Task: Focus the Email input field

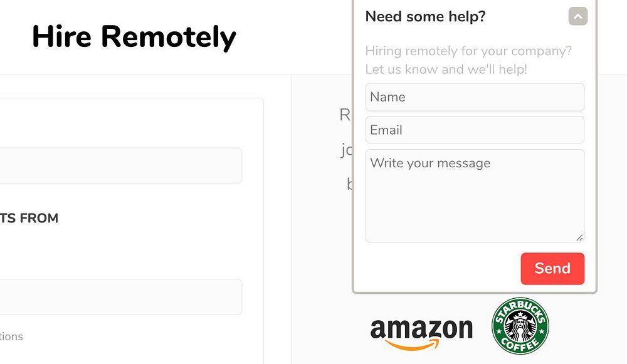Action: (475, 130)
